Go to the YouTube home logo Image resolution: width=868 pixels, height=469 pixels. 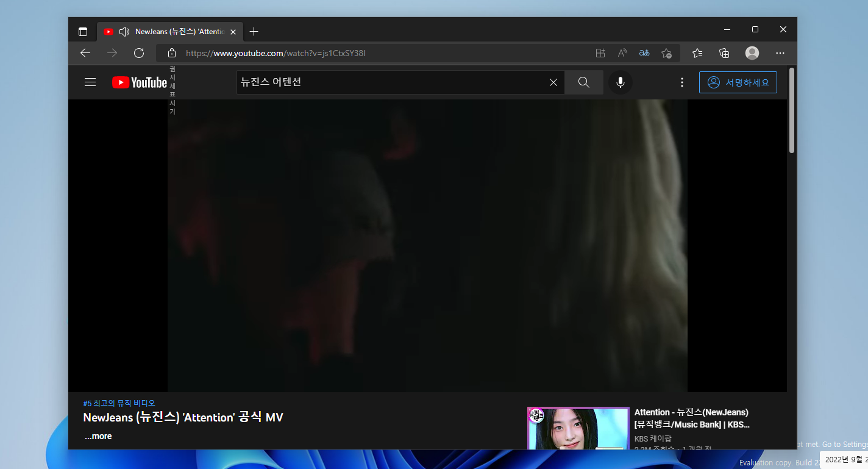point(140,82)
